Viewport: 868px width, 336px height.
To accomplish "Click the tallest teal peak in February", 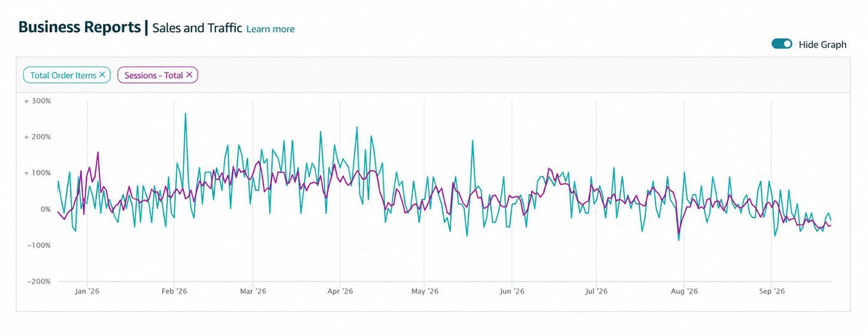I will pos(186,114).
